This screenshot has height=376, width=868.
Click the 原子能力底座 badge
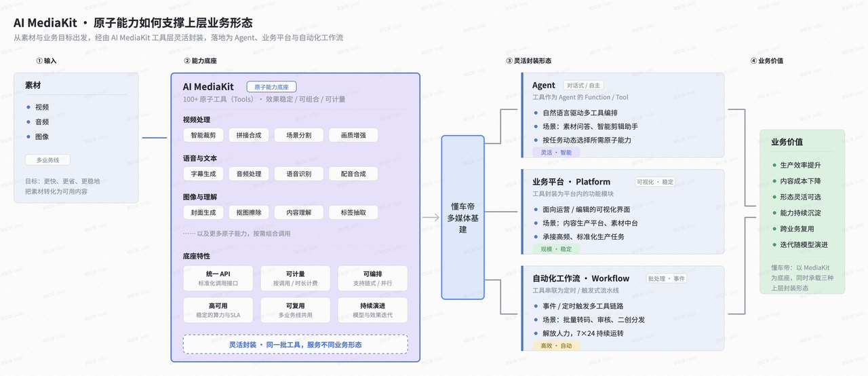[x=271, y=87]
